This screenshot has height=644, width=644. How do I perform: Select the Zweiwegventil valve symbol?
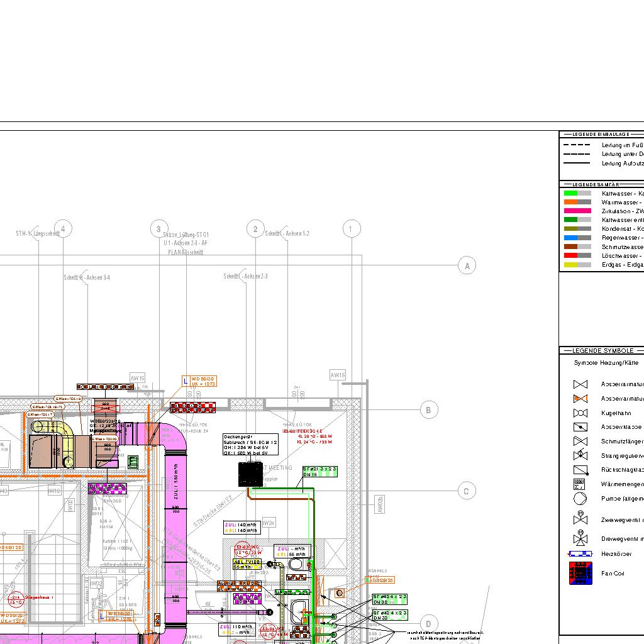coord(580,519)
